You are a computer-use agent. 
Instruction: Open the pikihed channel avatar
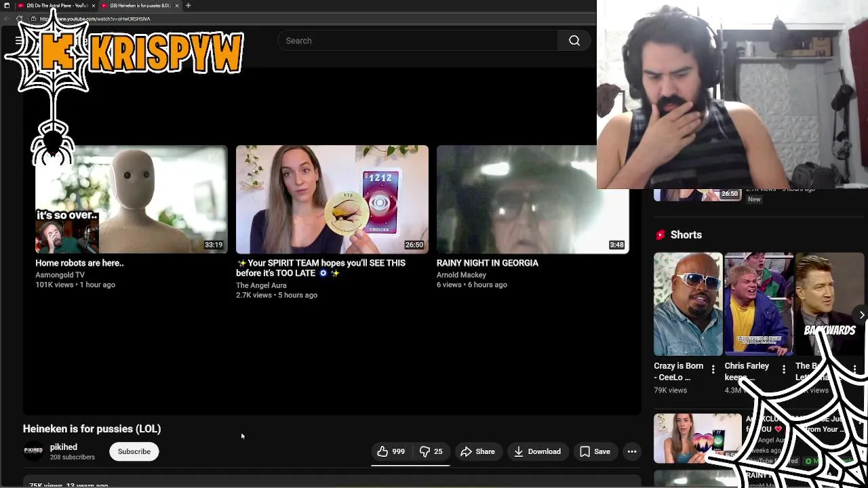(x=33, y=451)
